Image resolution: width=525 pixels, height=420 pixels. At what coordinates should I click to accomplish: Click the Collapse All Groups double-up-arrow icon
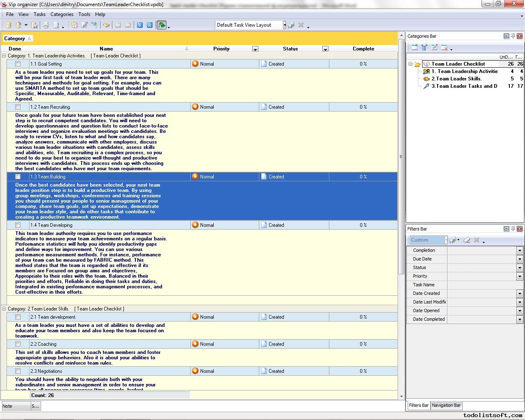point(150,25)
